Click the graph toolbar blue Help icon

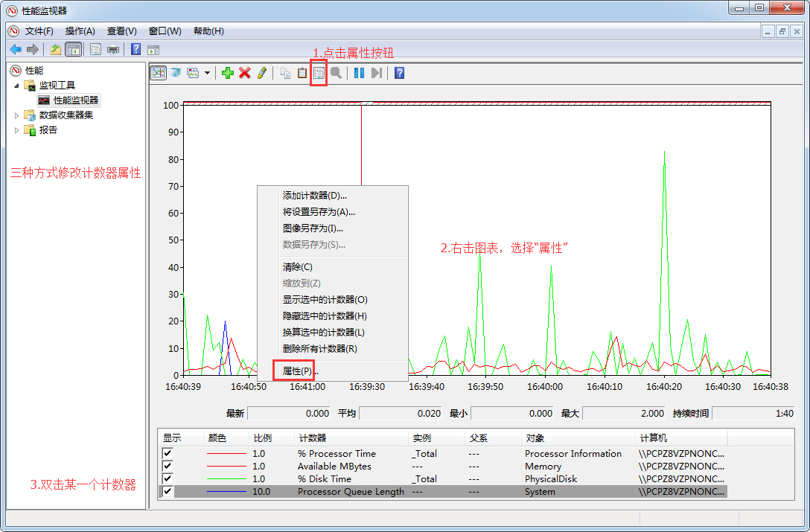(x=399, y=73)
